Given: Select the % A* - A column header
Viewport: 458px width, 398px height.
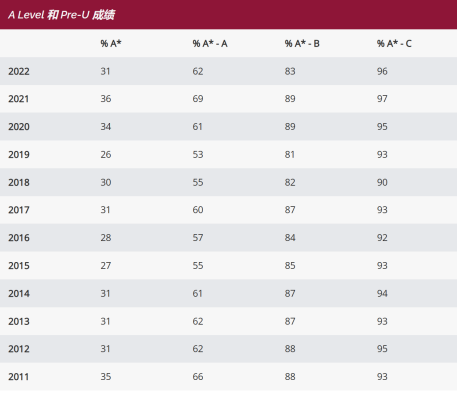Looking at the screenshot, I should [210, 44].
